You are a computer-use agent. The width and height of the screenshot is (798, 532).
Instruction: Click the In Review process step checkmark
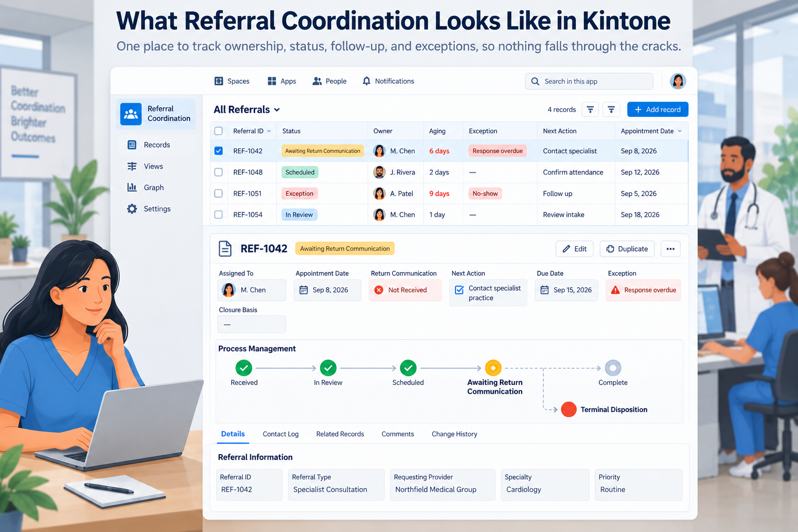click(328, 368)
